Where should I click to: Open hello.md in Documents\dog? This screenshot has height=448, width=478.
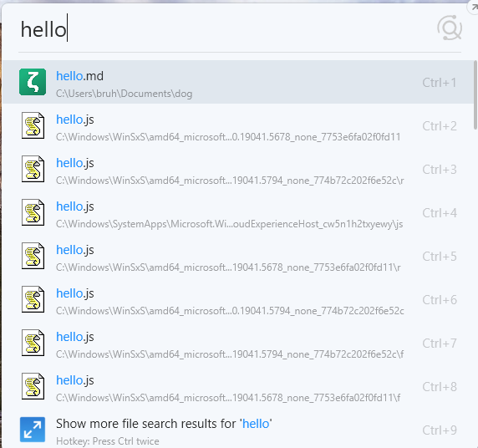[x=238, y=82]
